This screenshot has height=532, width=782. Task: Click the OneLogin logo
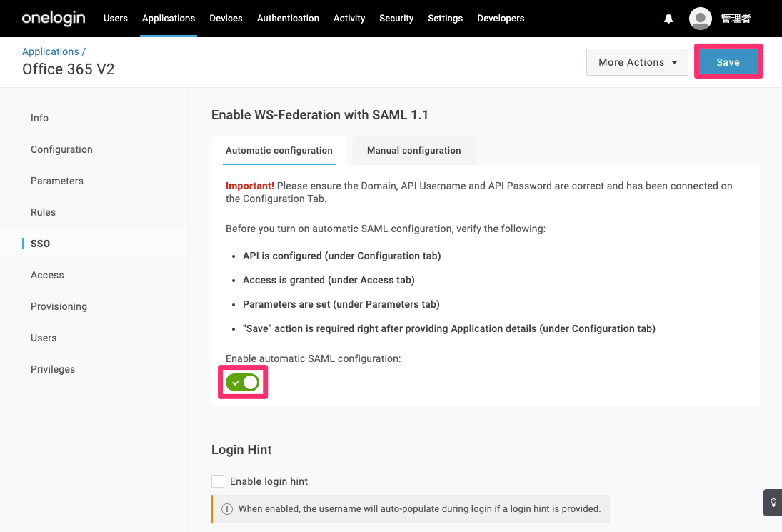pos(54,18)
